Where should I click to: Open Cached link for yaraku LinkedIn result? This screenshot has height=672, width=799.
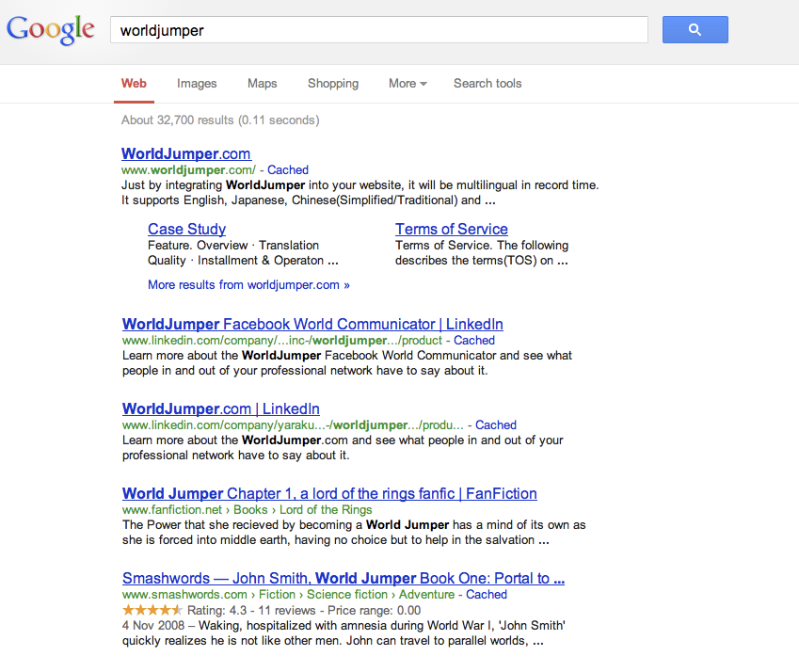click(496, 424)
